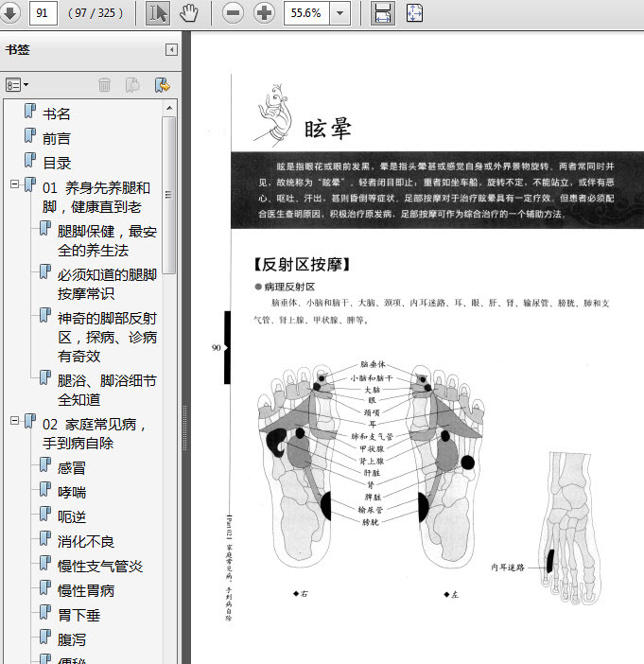
Task: Open the 呃逆 bookmark
Action: point(72,517)
